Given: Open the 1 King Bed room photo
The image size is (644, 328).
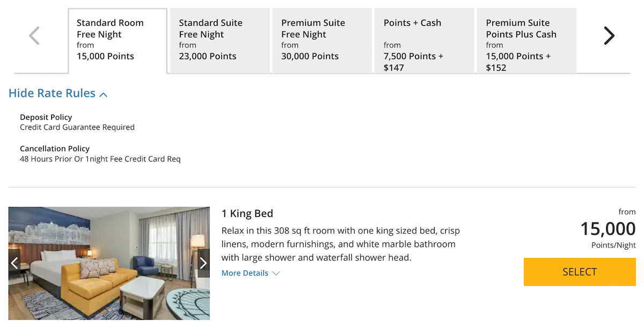Looking at the screenshot, I should pyautogui.click(x=109, y=263).
